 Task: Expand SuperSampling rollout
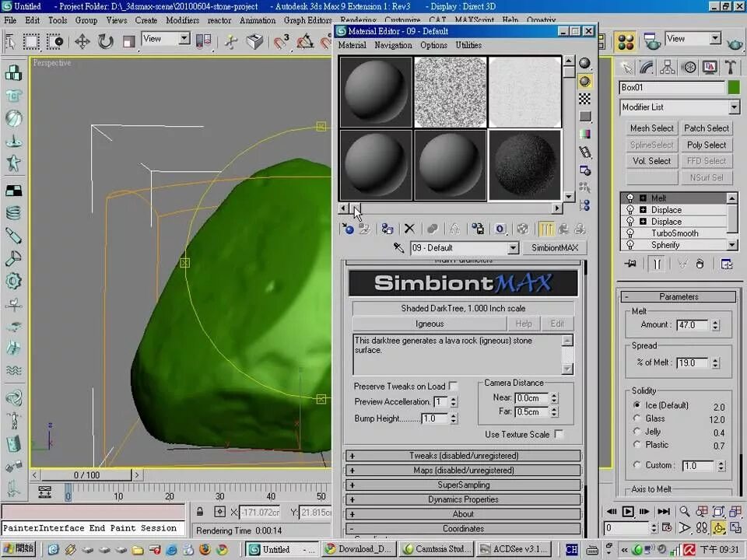coord(463,485)
